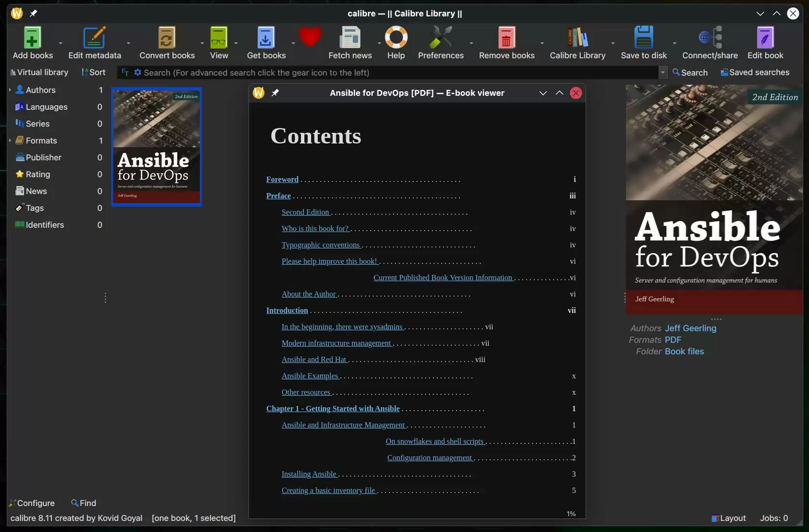The width and height of the screenshot is (809, 532).
Task: Open the Add books dropdown arrow
Action: 61,43
